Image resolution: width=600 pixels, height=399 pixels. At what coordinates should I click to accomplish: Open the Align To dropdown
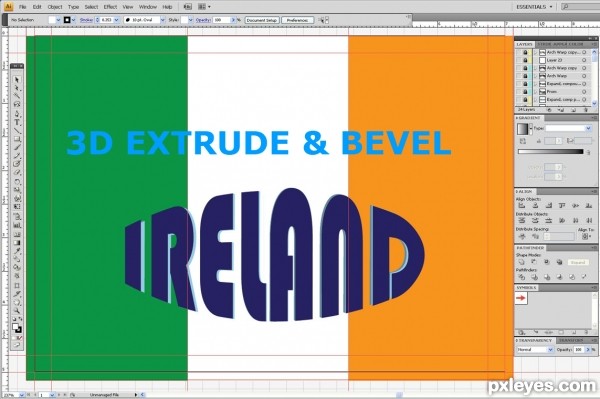586,236
